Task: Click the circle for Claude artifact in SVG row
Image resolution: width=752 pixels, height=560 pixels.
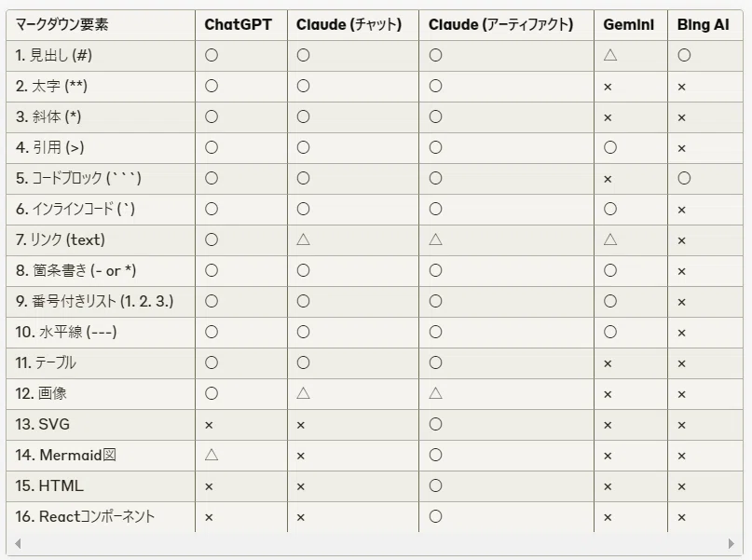Action: pyautogui.click(x=435, y=424)
